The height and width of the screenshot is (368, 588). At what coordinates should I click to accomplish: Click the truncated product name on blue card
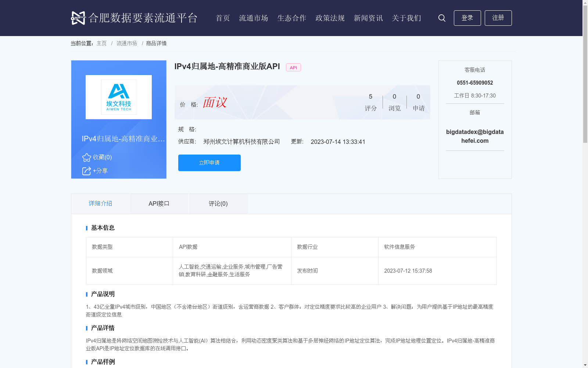(123, 139)
